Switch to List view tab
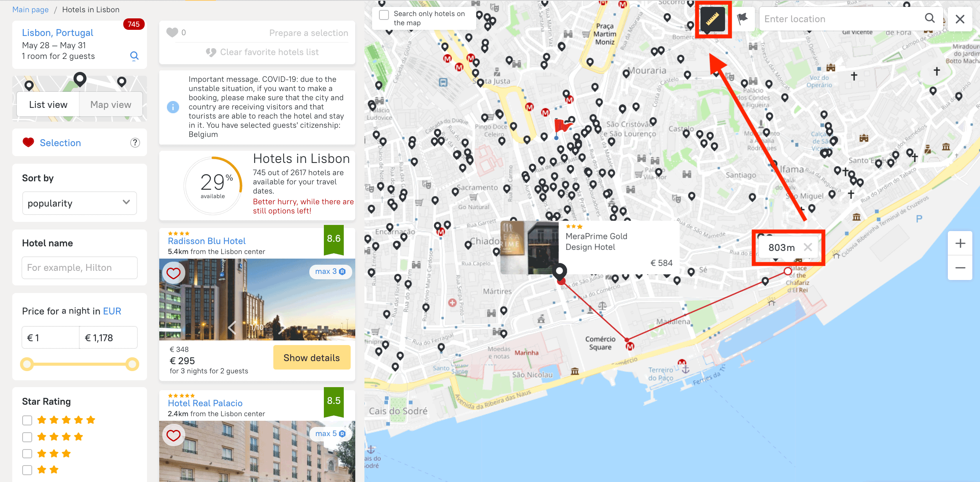Screen dimensions: 980x482 pyautogui.click(x=48, y=104)
